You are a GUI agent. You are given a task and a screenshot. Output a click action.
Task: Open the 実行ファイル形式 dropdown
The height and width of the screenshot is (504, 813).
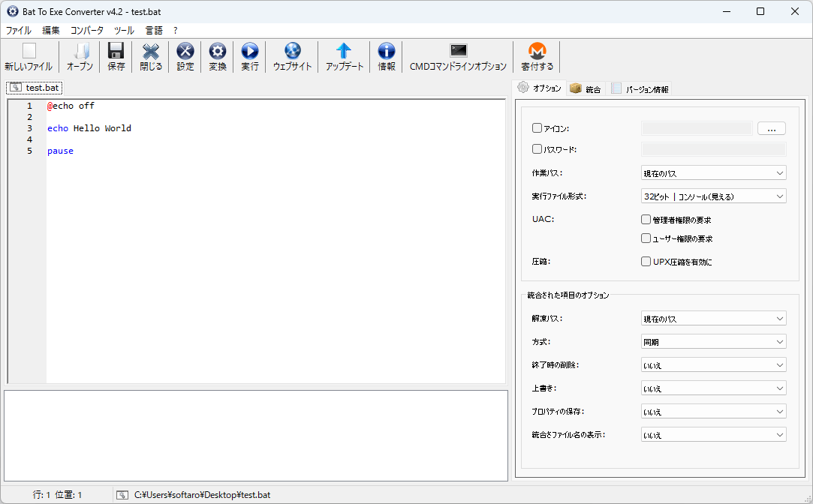coord(713,196)
